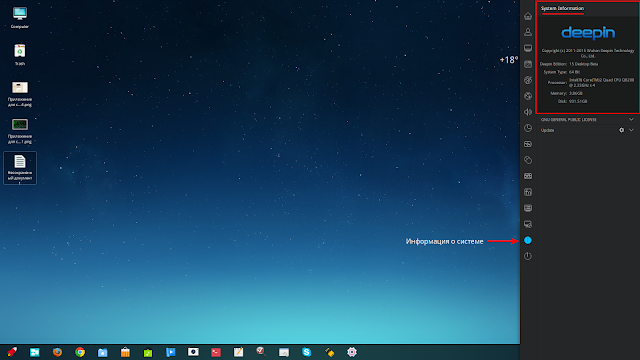
Task: Open Boot Menu settings in sidebar
Action: pos(528,208)
